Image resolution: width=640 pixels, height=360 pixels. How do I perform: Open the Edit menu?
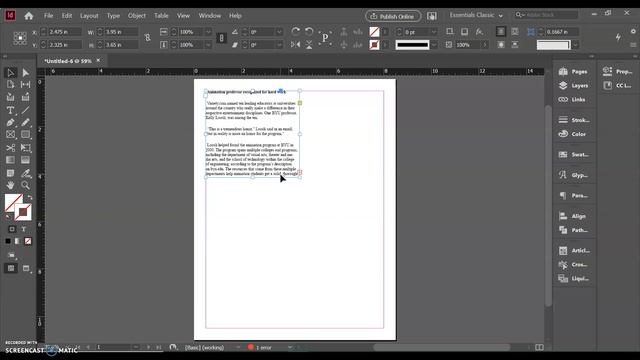point(67,16)
